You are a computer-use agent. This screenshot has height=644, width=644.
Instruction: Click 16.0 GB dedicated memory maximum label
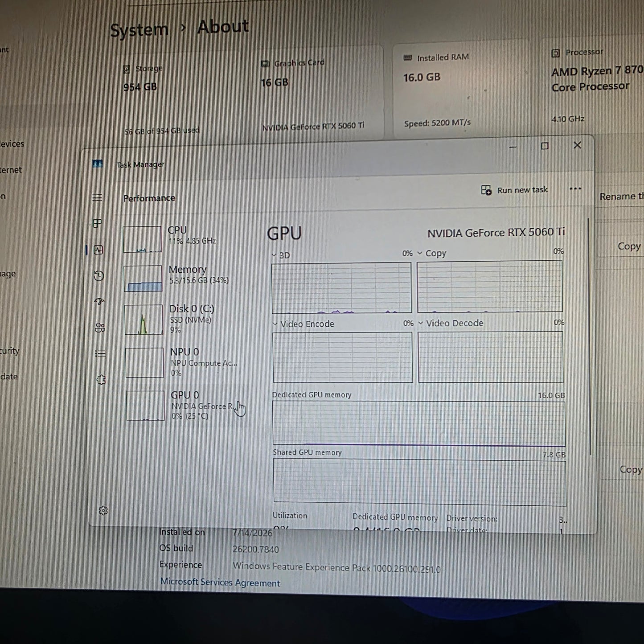click(551, 395)
